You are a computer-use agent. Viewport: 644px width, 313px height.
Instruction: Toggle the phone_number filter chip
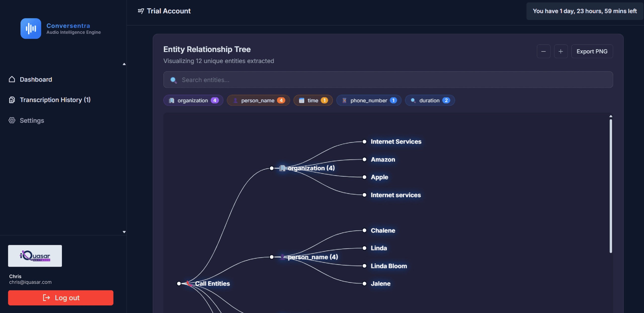click(369, 100)
